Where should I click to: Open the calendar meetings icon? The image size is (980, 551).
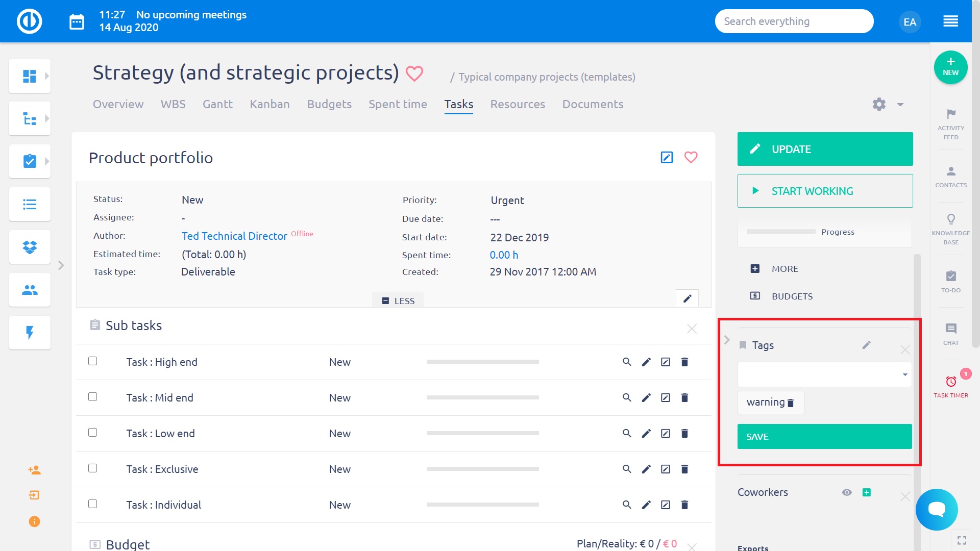(77, 22)
